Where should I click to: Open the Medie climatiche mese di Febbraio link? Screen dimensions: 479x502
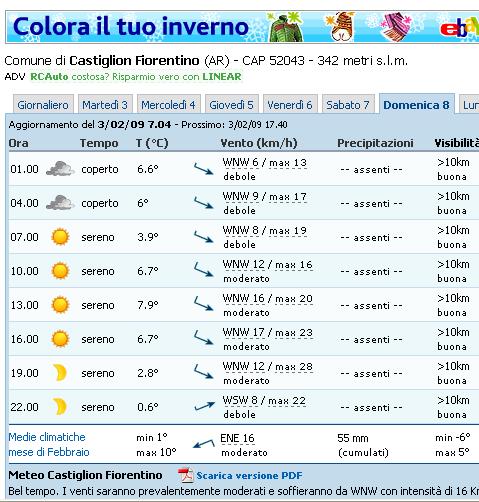click(x=49, y=445)
